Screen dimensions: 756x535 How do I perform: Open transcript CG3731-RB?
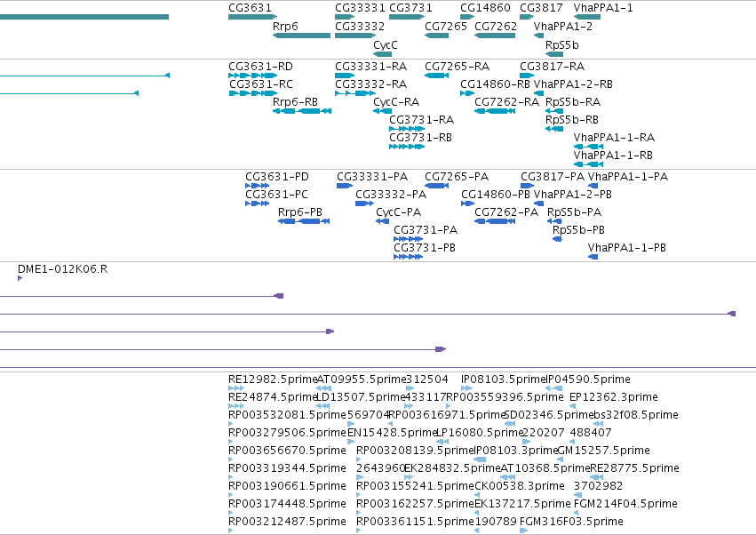420,138
